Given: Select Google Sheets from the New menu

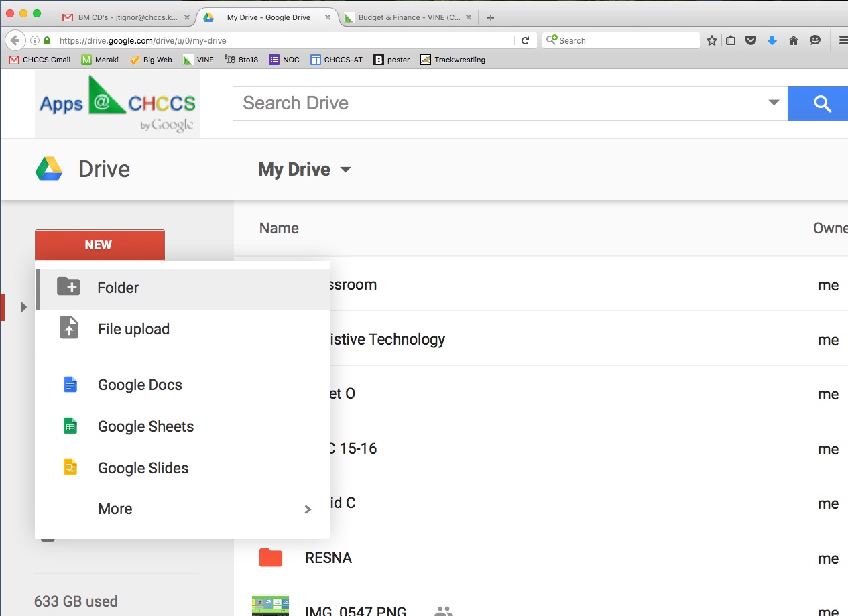Looking at the screenshot, I should [145, 426].
